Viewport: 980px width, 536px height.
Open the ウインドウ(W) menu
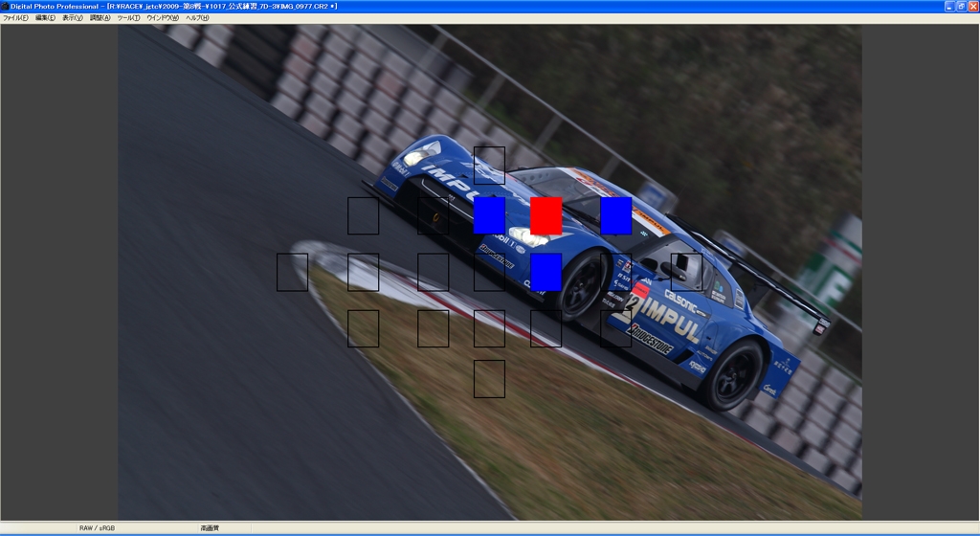click(163, 18)
